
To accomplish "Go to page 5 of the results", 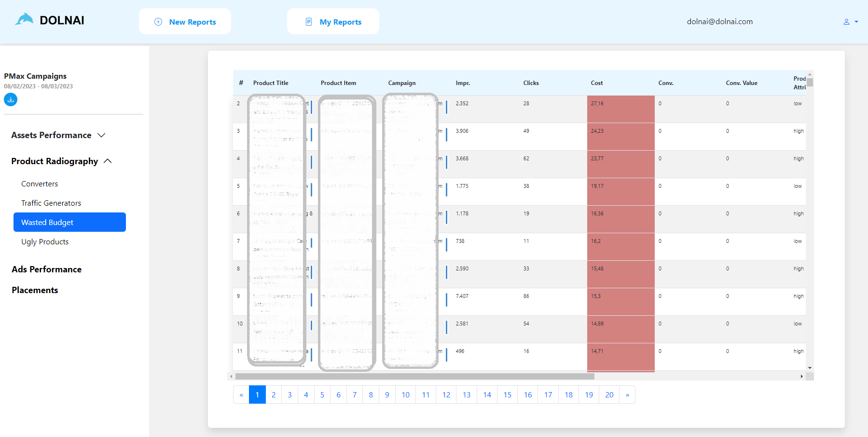I will 322,395.
